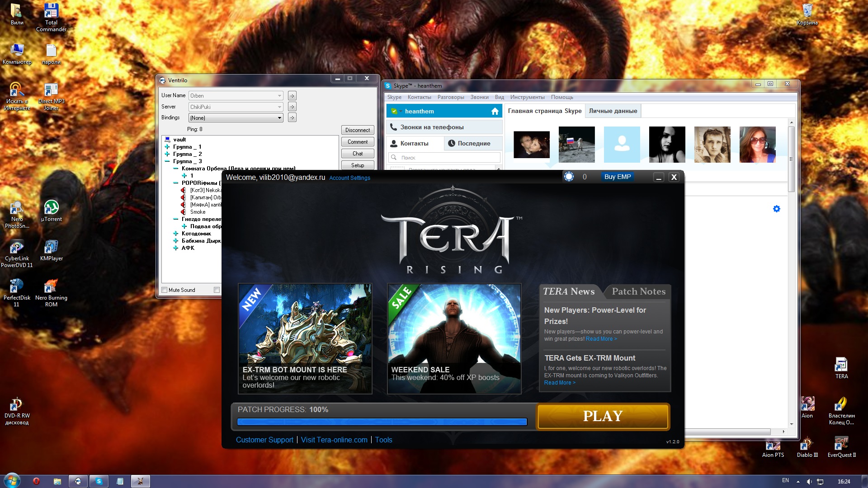Click the volume icon in the system tray

point(809,482)
